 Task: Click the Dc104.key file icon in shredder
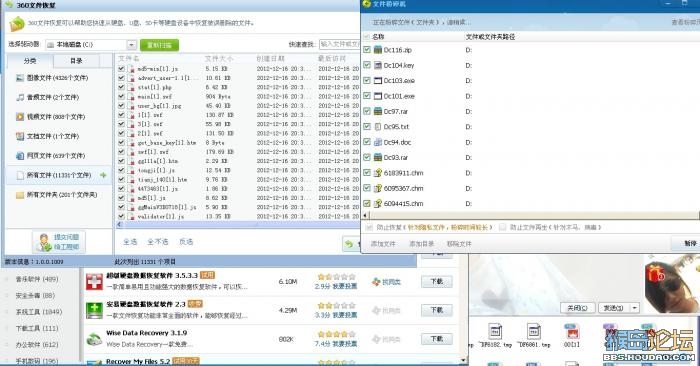(378, 65)
